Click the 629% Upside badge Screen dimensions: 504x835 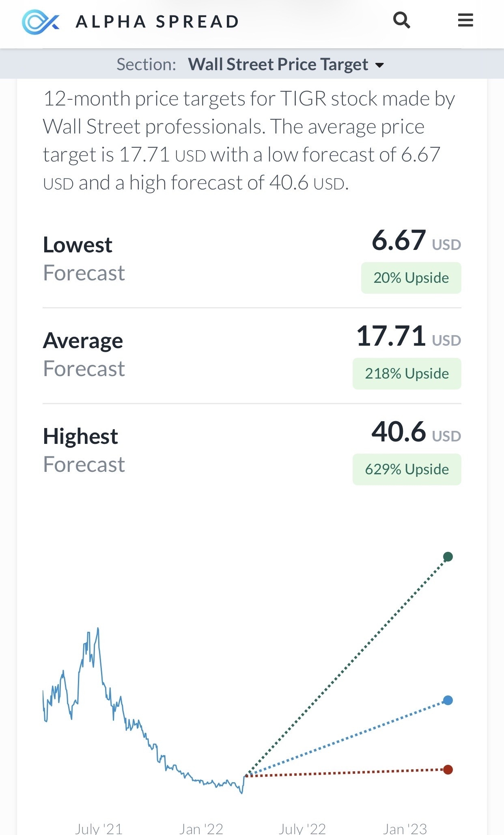pyautogui.click(x=407, y=469)
